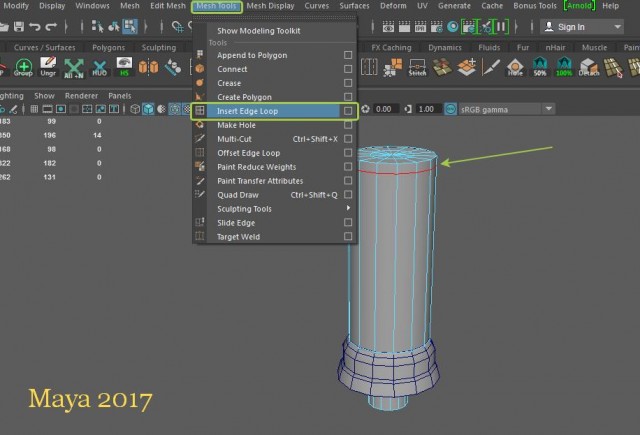Open the viewport Renderer menu
Viewport: 640px width, 435px height.
tap(81, 96)
